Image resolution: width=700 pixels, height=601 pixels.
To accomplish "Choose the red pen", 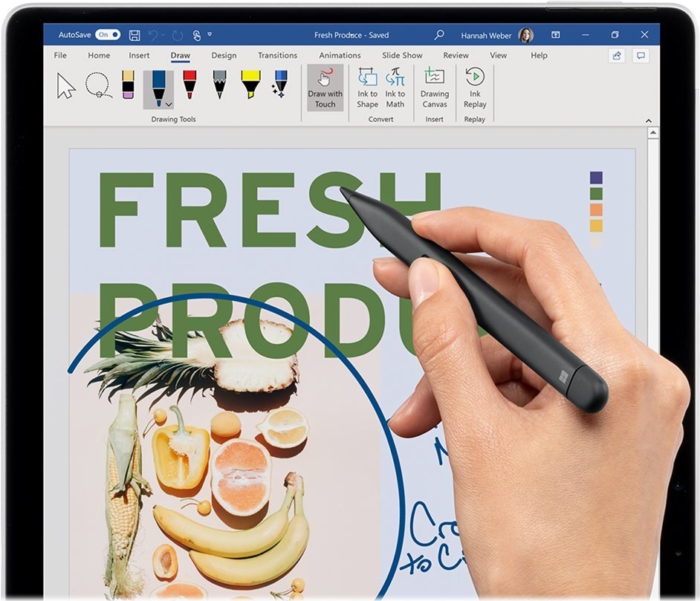I will [189, 85].
